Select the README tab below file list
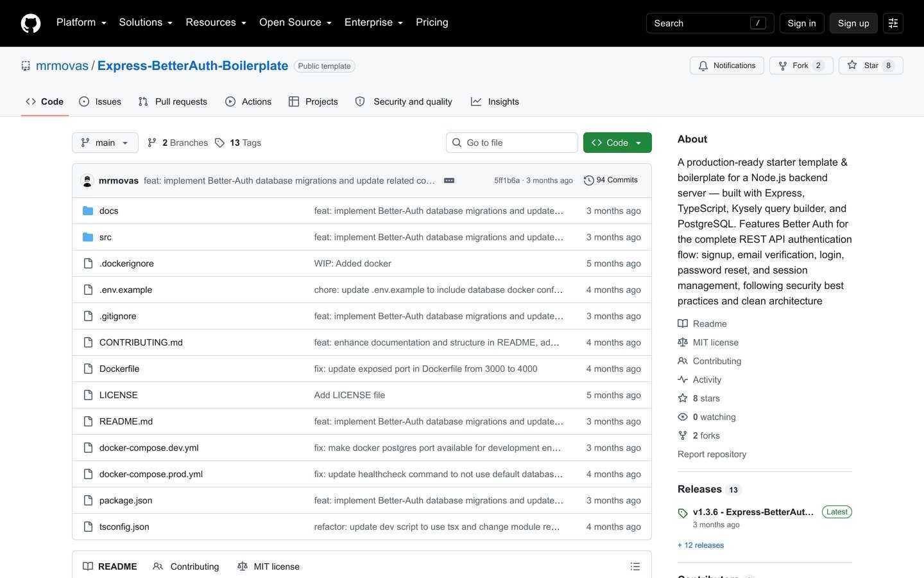 110,566
